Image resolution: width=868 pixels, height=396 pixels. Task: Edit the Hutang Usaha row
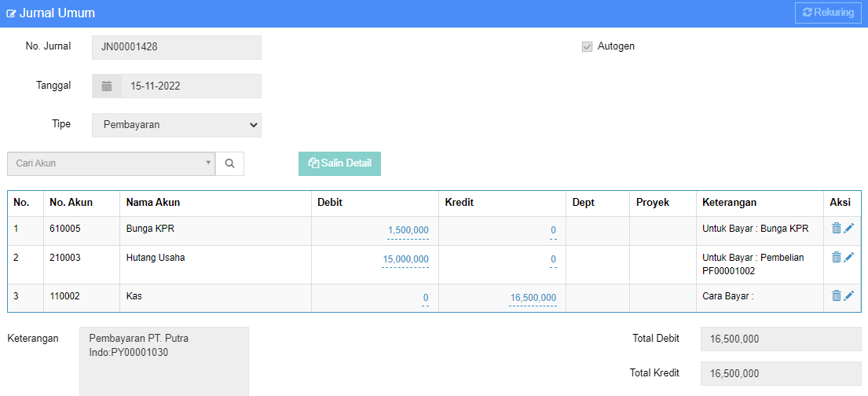(849, 257)
